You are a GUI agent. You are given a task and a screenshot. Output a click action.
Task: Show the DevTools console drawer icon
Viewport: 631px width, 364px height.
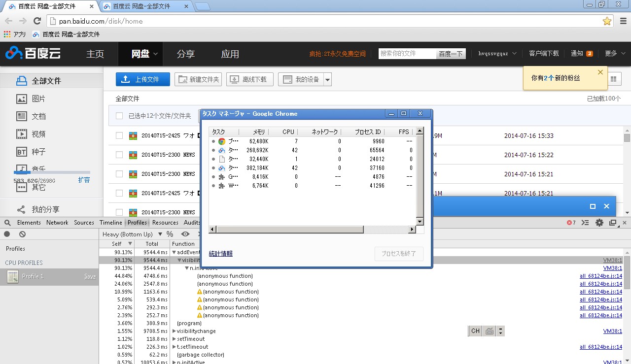[x=585, y=223]
